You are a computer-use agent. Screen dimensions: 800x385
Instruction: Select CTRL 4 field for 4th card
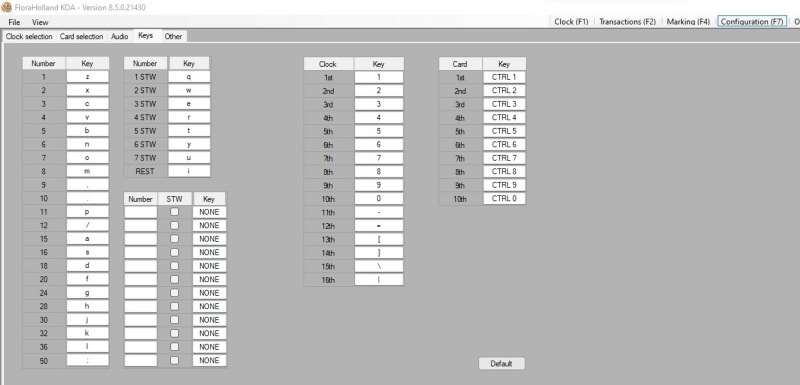pos(504,117)
